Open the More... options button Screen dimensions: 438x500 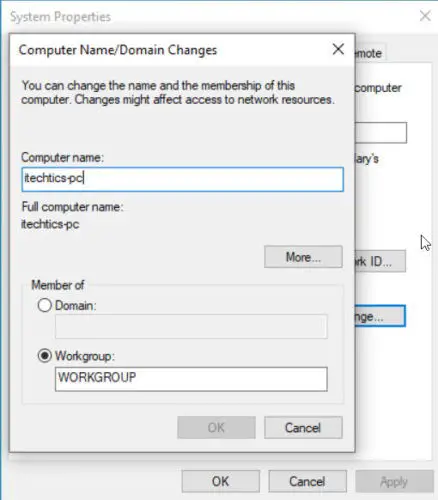tap(303, 257)
